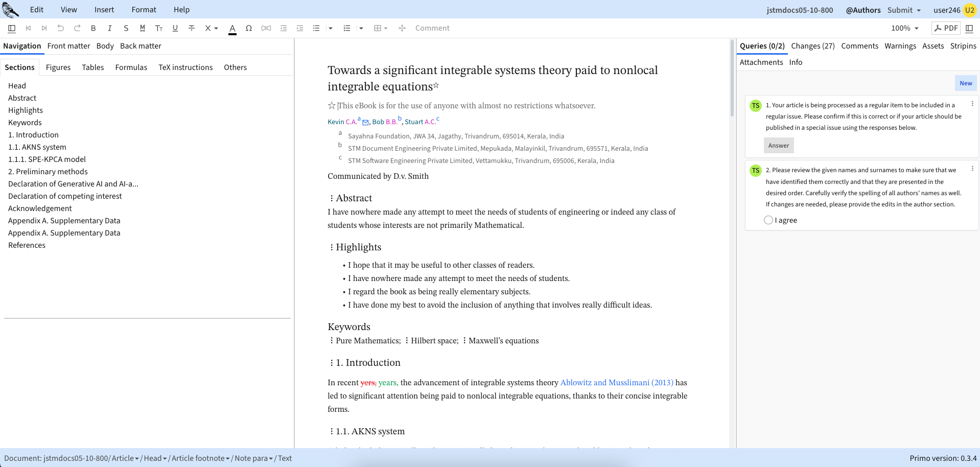Viewport: 980px width, 467px height.
Task: Open the Format menu
Action: pos(144,10)
